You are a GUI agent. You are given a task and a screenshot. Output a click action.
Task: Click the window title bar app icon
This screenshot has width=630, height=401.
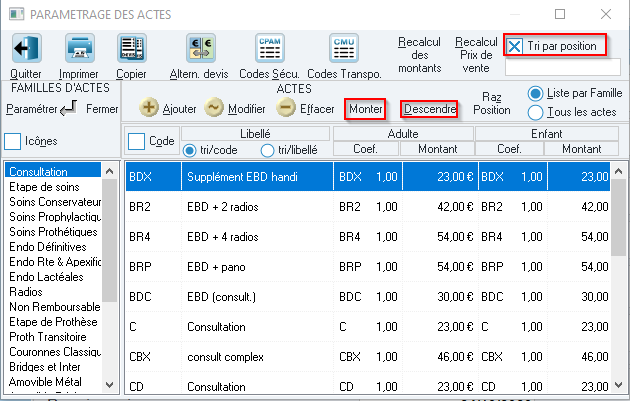click(x=16, y=14)
